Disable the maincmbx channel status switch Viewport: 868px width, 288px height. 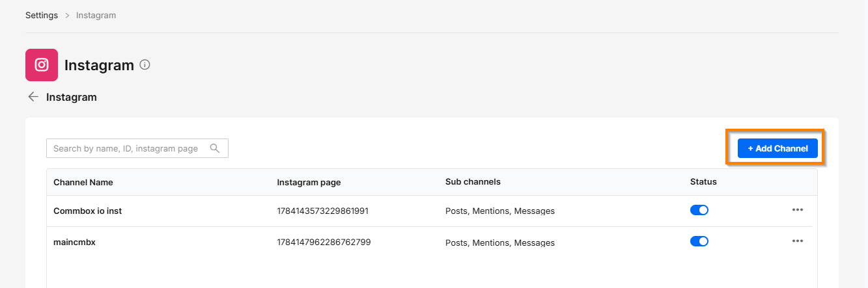(699, 241)
